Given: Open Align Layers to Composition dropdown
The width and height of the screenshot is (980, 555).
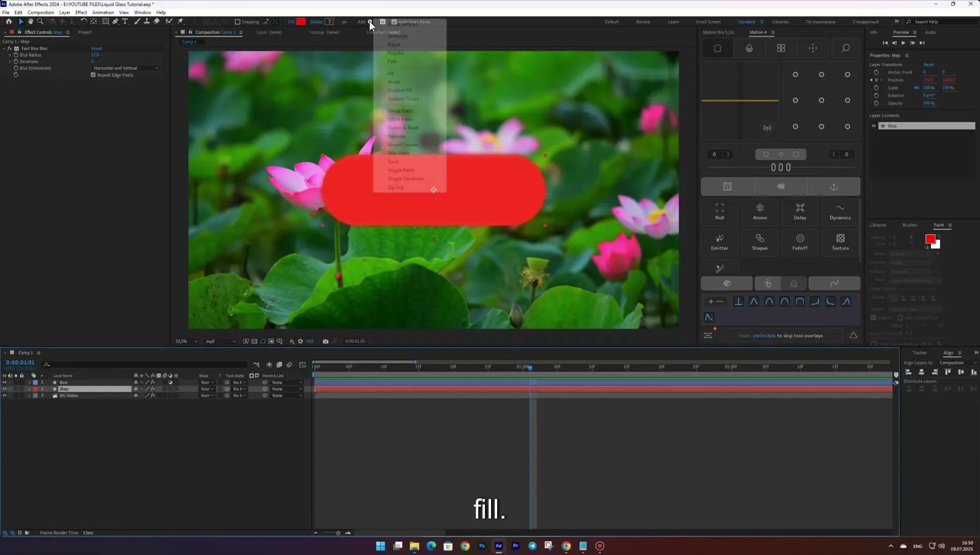Looking at the screenshot, I should 958,363.
